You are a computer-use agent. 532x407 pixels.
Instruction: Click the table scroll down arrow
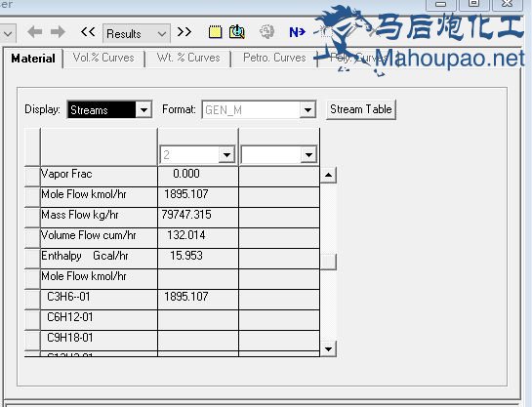[x=328, y=348]
